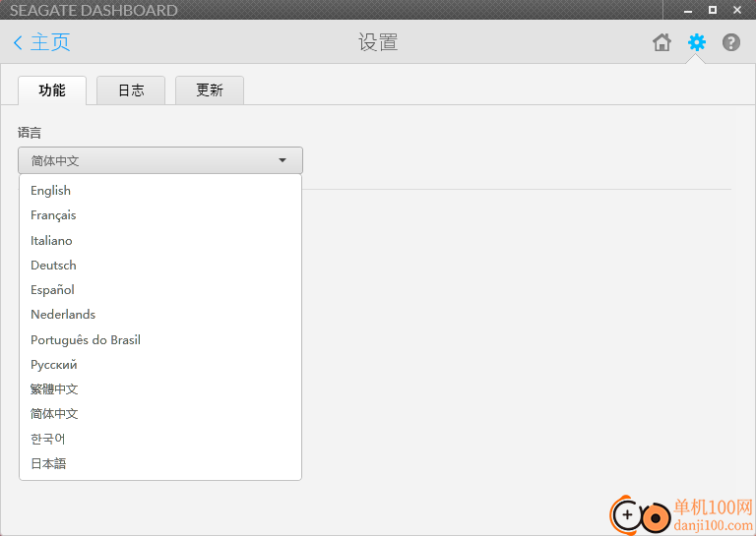Choose Deutsch as the language
The height and width of the screenshot is (536, 756).
pyautogui.click(x=160, y=266)
